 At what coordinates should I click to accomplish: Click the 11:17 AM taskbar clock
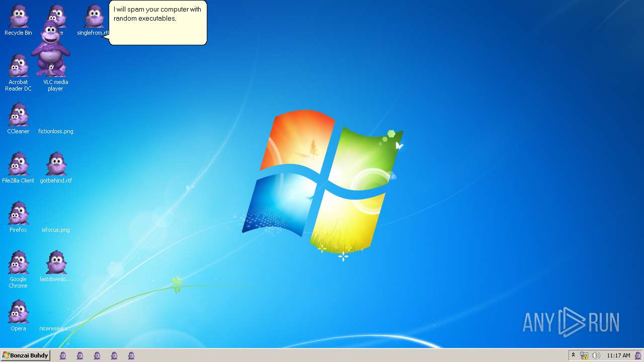point(618,355)
